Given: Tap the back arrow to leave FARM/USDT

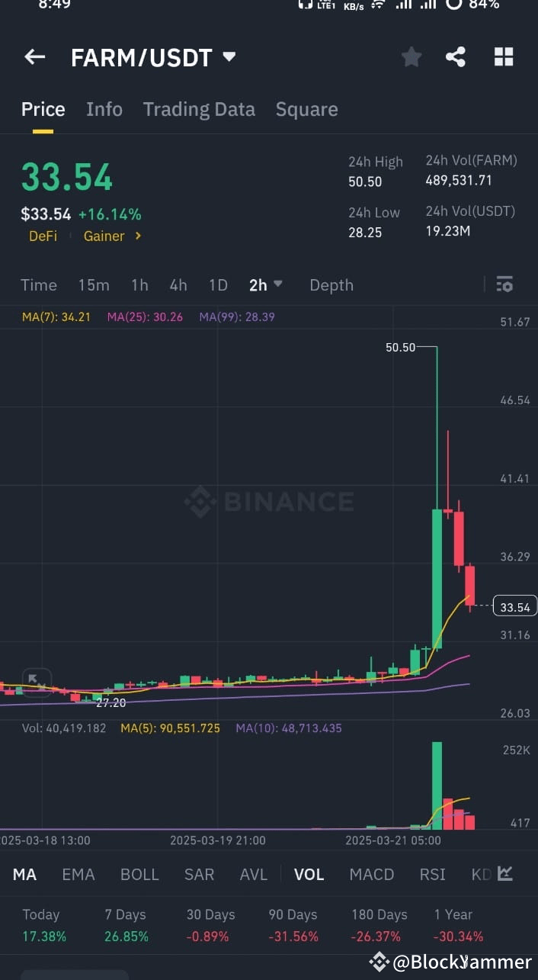Looking at the screenshot, I should tap(35, 56).
